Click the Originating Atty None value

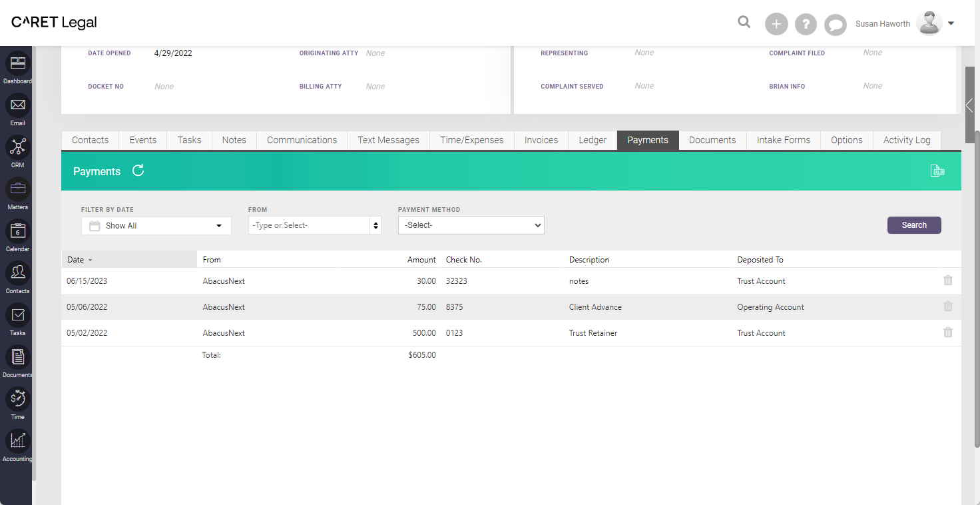pyautogui.click(x=375, y=53)
